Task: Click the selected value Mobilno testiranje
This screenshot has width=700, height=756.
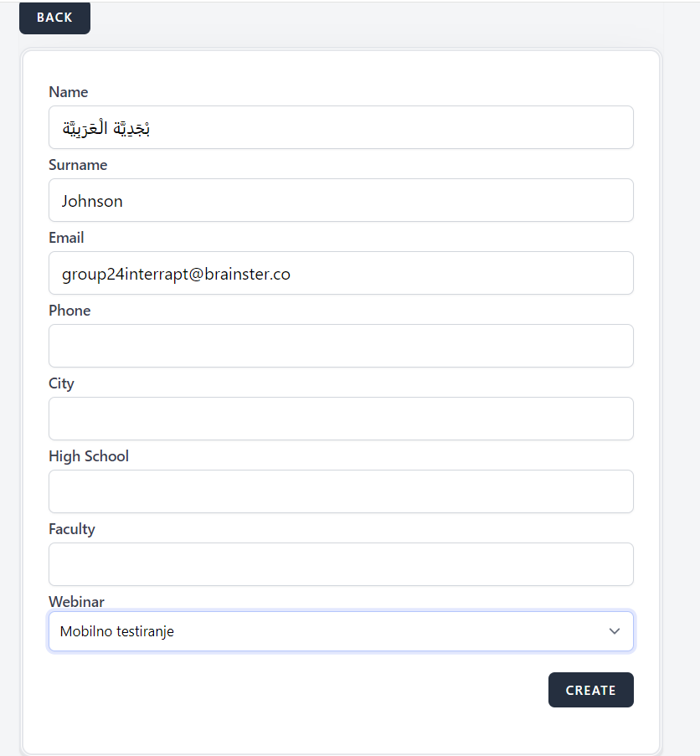Action: click(117, 631)
